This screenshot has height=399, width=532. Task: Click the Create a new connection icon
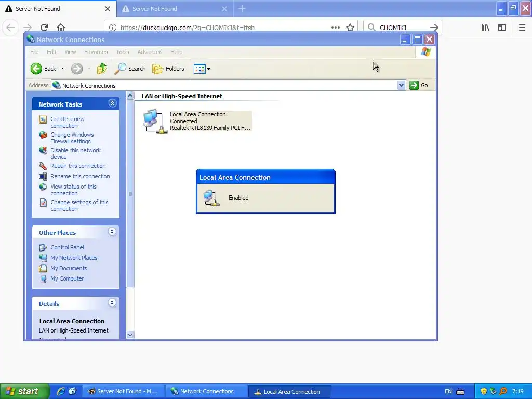point(43,119)
